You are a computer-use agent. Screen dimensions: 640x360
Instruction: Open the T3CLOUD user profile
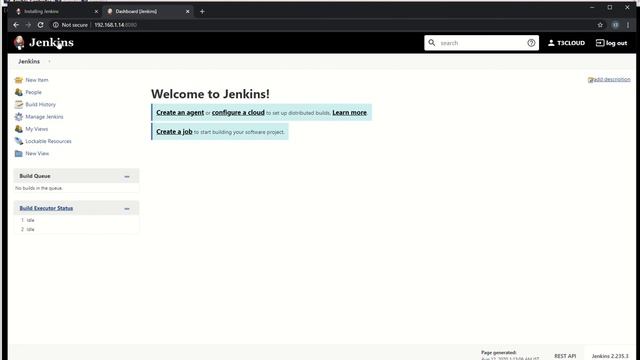(566, 43)
